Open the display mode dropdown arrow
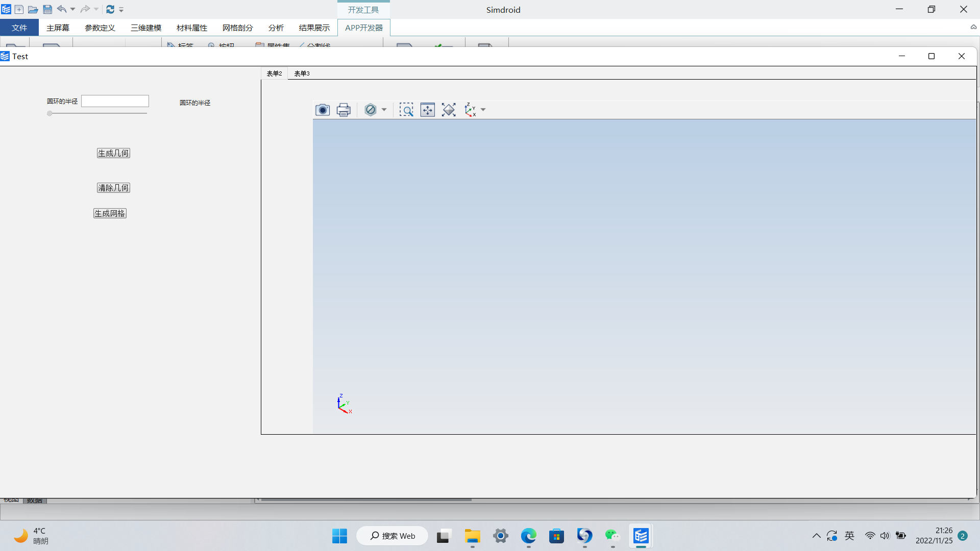The height and width of the screenshot is (551, 980). [x=384, y=110]
